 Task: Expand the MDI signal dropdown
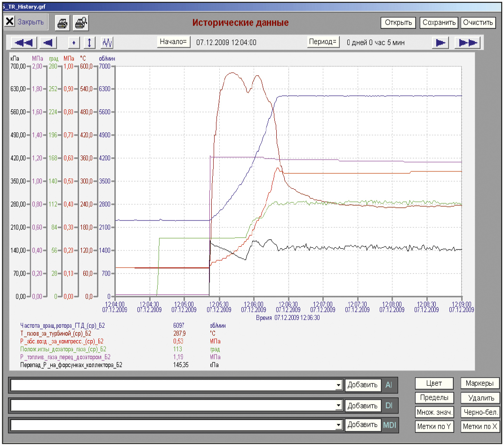pyautogui.click(x=338, y=425)
